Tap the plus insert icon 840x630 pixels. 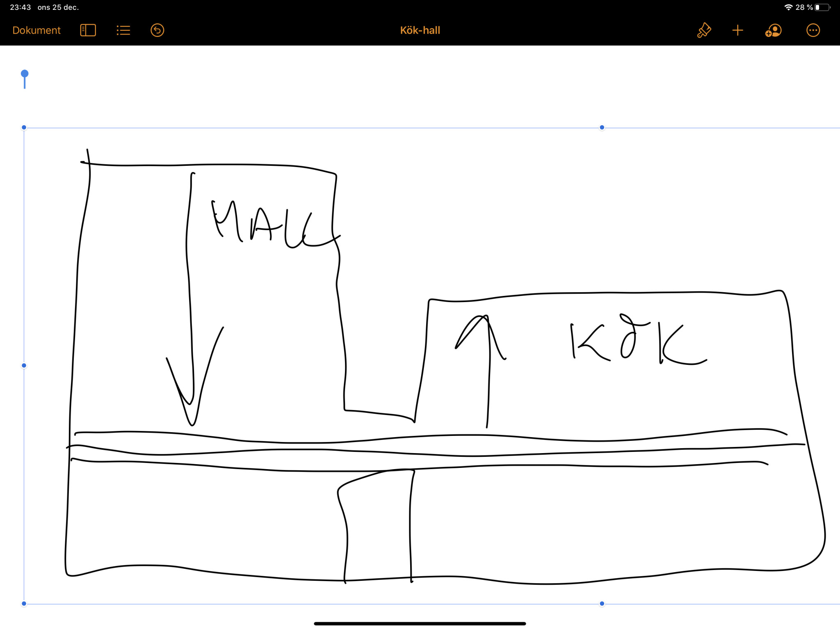[737, 30]
